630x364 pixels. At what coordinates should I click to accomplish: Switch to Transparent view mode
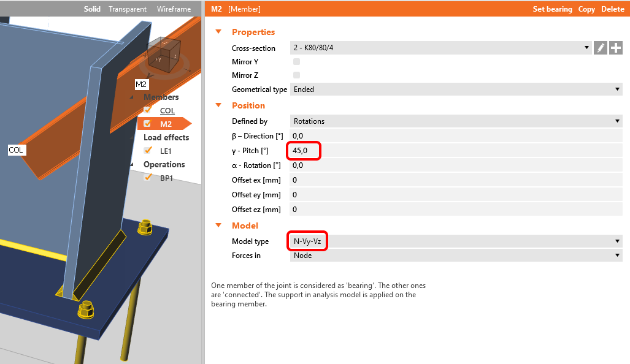(x=128, y=9)
